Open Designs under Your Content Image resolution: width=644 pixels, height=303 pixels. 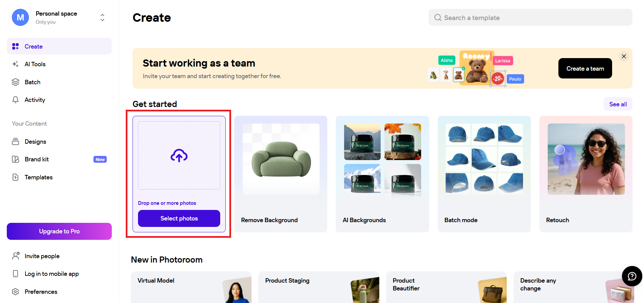(59, 142)
